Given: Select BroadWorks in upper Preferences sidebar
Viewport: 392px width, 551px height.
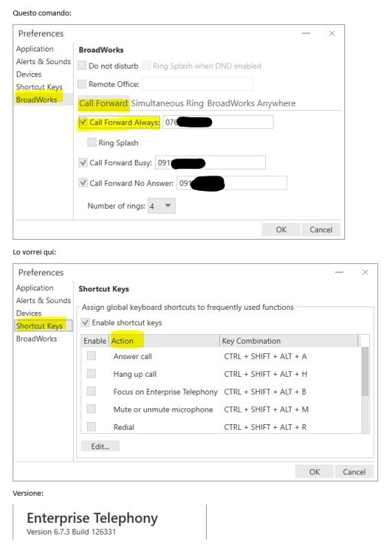Looking at the screenshot, I should 37,99.
